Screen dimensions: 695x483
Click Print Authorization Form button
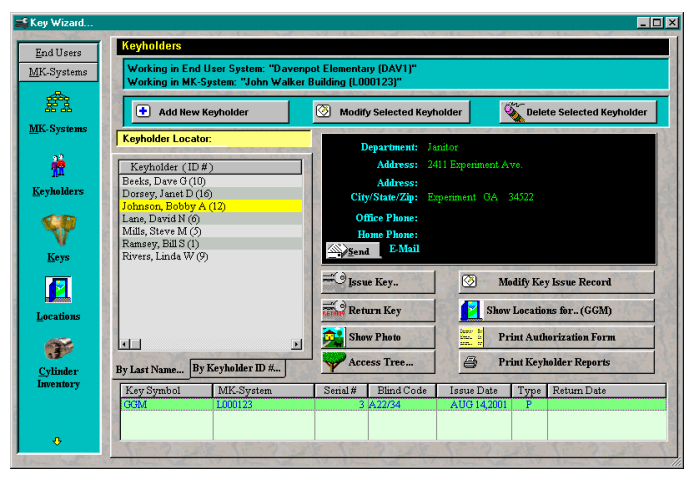pyautogui.click(x=557, y=337)
